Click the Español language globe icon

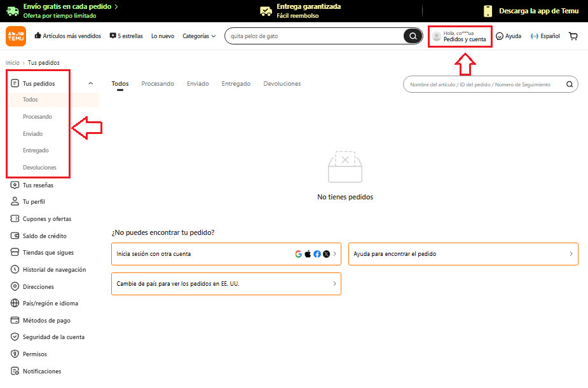click(535, 36)
